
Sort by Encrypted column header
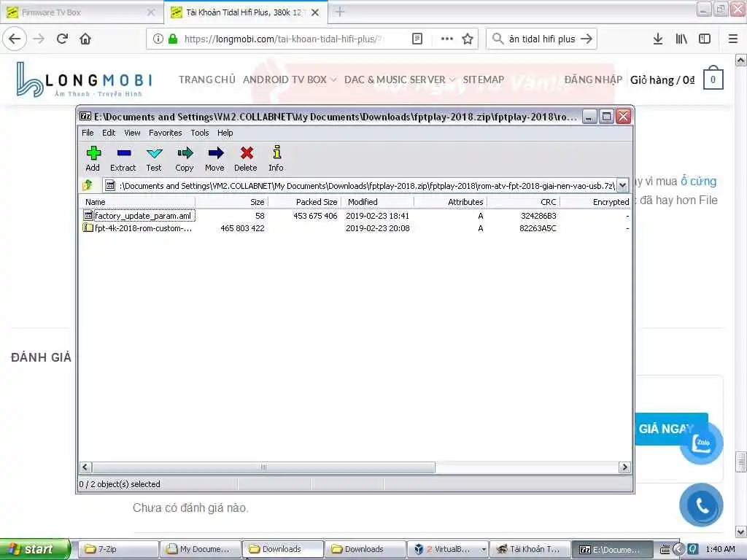tap(595, 202)
